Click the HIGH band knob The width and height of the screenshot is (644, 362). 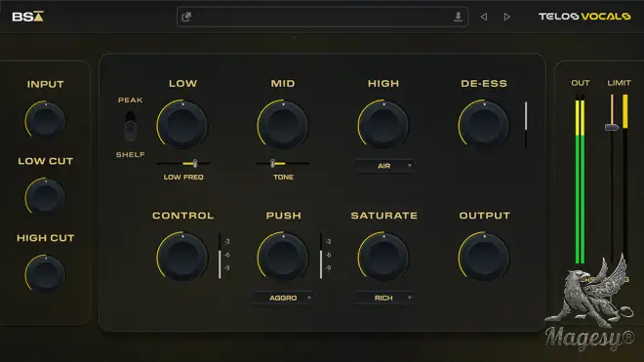click(383, 125)
